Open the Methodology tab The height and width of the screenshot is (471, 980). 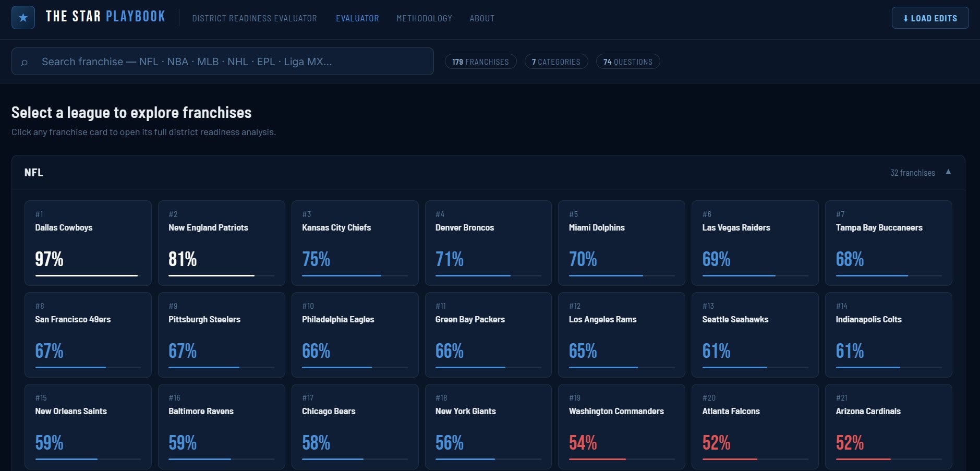424,18
